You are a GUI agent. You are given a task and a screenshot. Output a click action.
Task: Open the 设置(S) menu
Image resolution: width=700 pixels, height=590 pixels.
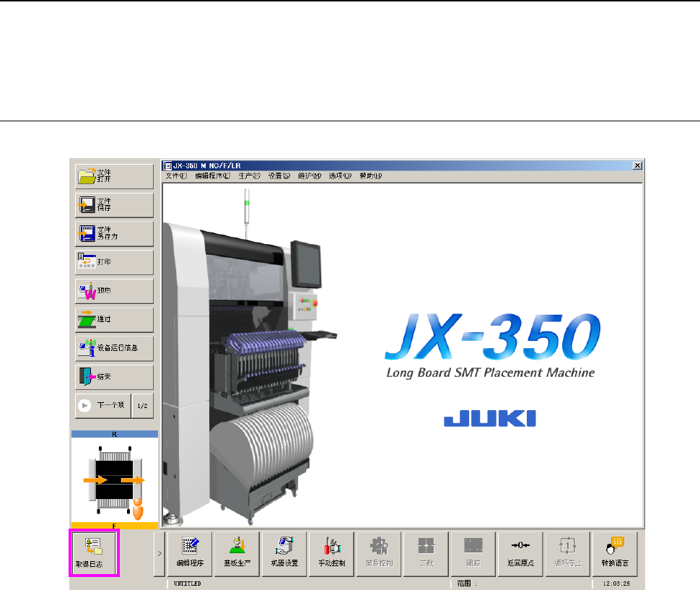pos(279,176)
